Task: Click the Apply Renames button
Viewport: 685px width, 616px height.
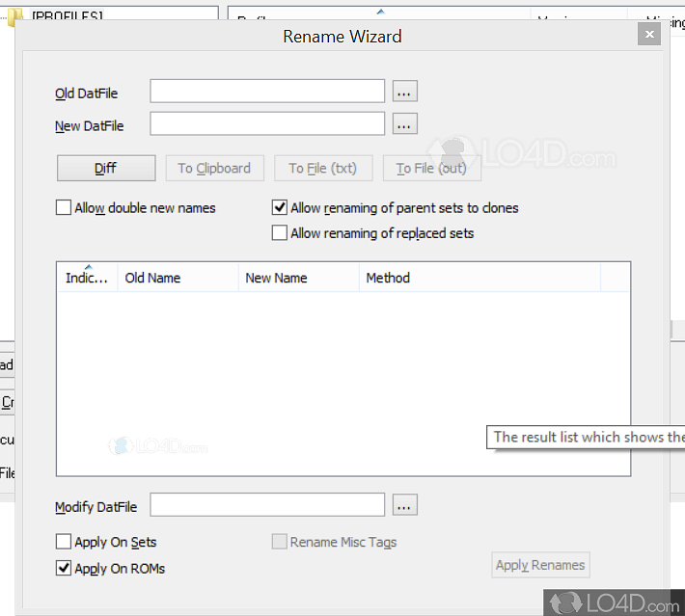Action: click(x=539, y=565)
